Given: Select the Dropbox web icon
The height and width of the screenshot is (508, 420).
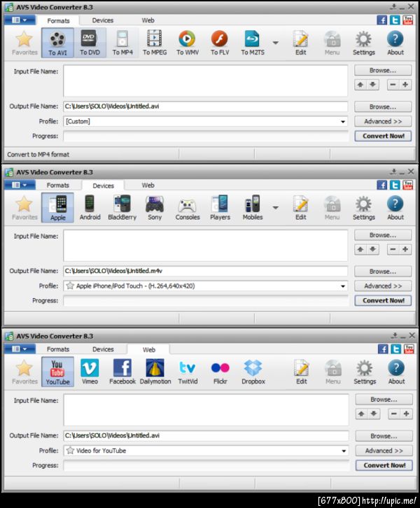Looking at the screenshot, I should pos(253,372).
